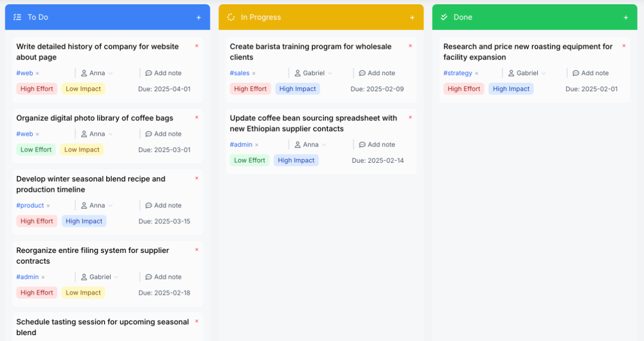Remove #web tag from company history card

point(38,73)
